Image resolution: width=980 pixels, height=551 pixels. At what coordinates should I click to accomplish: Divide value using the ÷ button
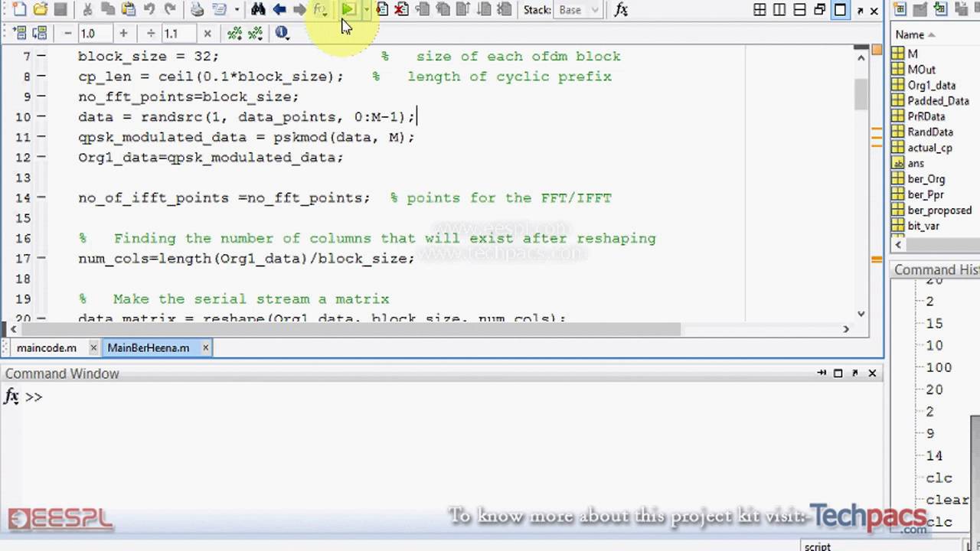(x=151, y=34)
